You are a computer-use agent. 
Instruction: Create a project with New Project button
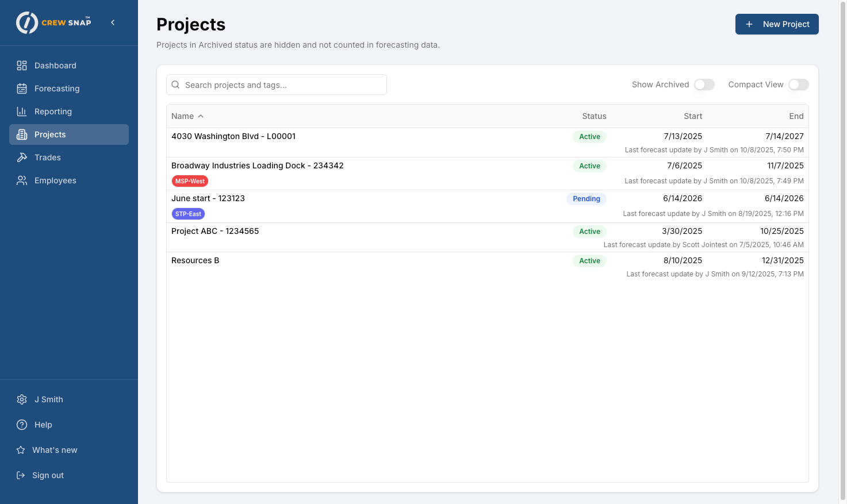776,24
